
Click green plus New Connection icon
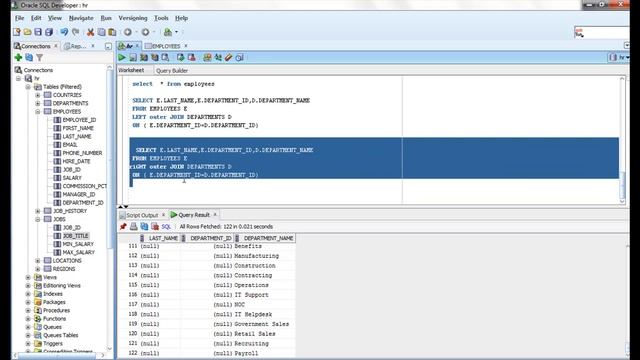[x=18, y=58]
